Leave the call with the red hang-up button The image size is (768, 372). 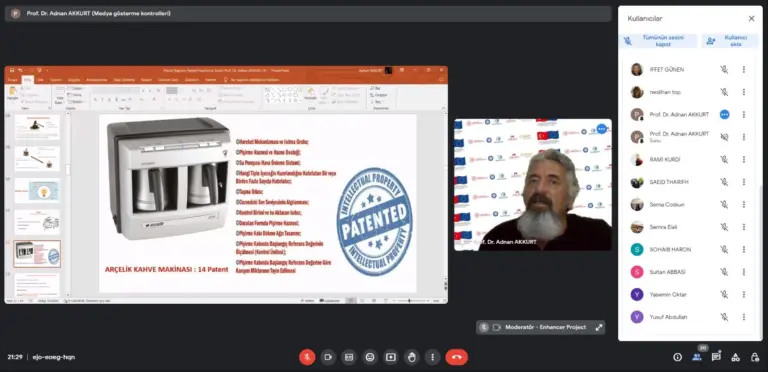point(456,357)
